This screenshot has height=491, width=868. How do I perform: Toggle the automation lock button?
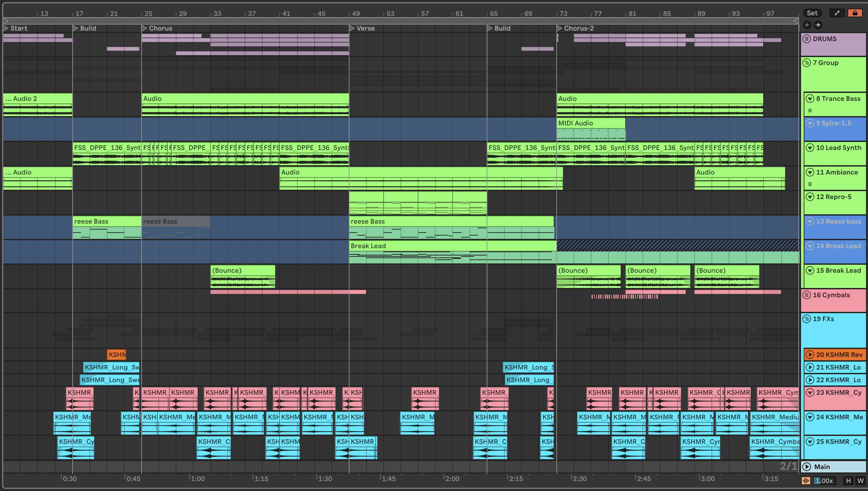click(x=855, y=13)
